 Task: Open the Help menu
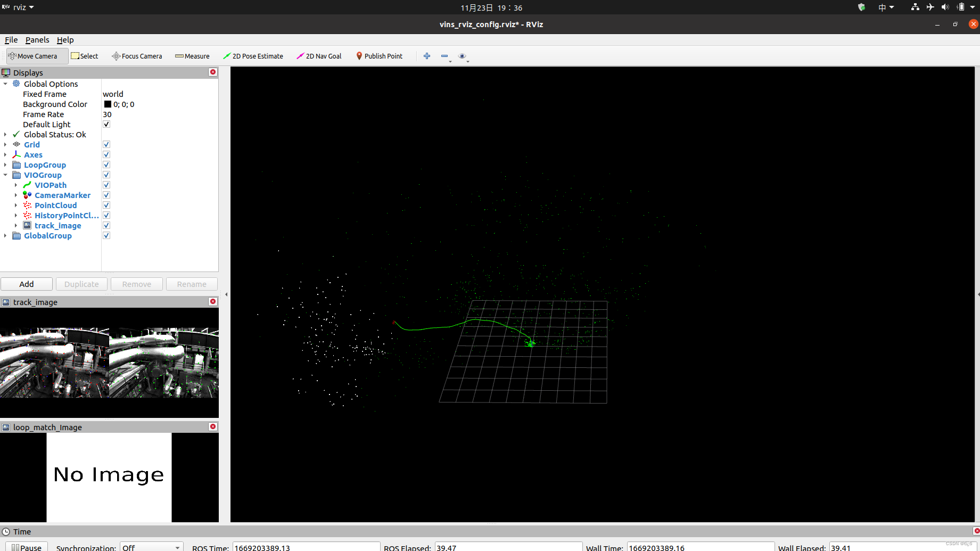pyautogui.click(x=65, y=40)
